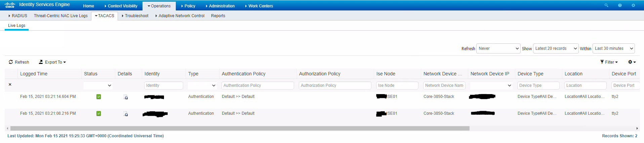Open the Refresh interval dropdown showing Never
Viewport: 644px width, 143px height.
coord(498,48)
